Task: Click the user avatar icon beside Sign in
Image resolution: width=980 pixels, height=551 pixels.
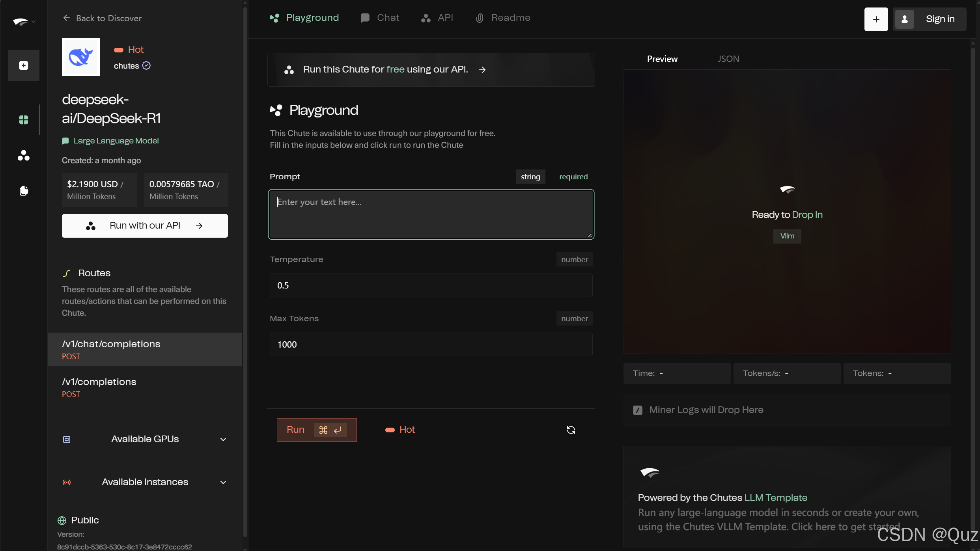Action: 905,19
